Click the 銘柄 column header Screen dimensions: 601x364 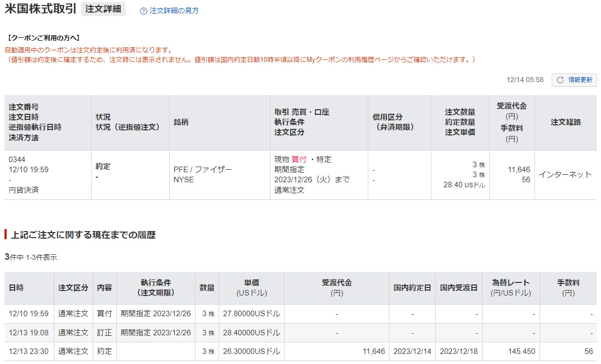pos(181,122)
